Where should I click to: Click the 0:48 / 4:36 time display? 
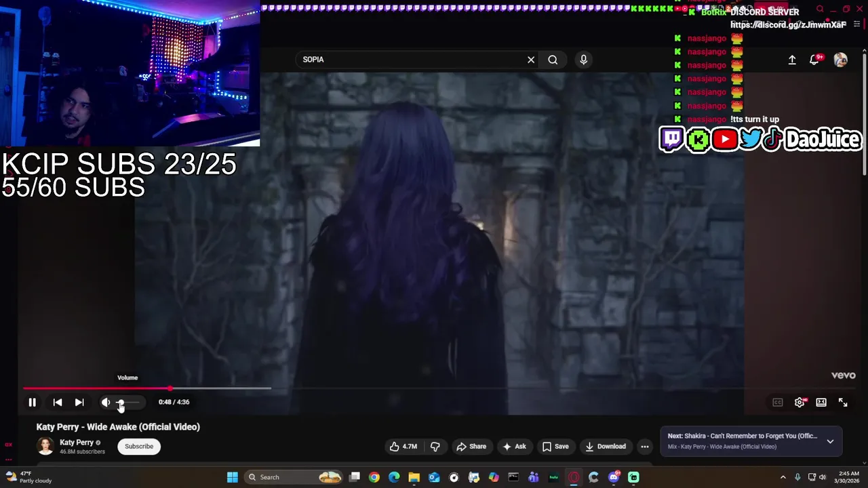[x=174, y=402]
